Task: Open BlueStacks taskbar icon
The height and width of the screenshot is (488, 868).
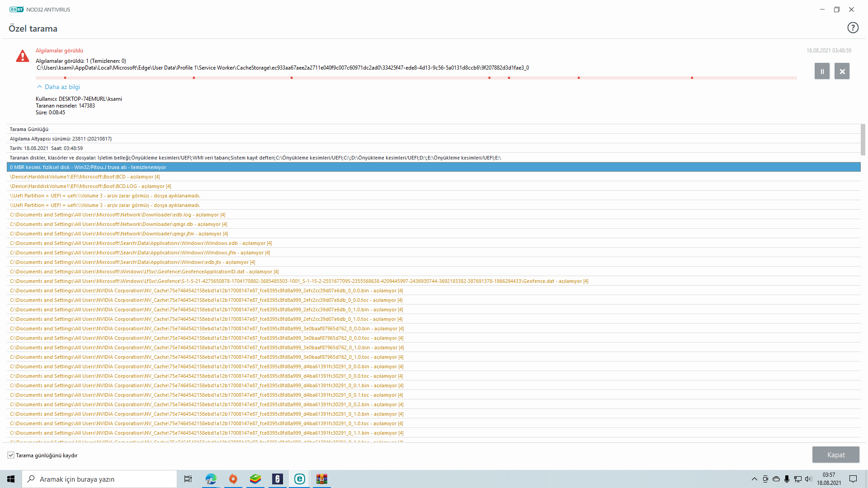Action: (255, 479)
